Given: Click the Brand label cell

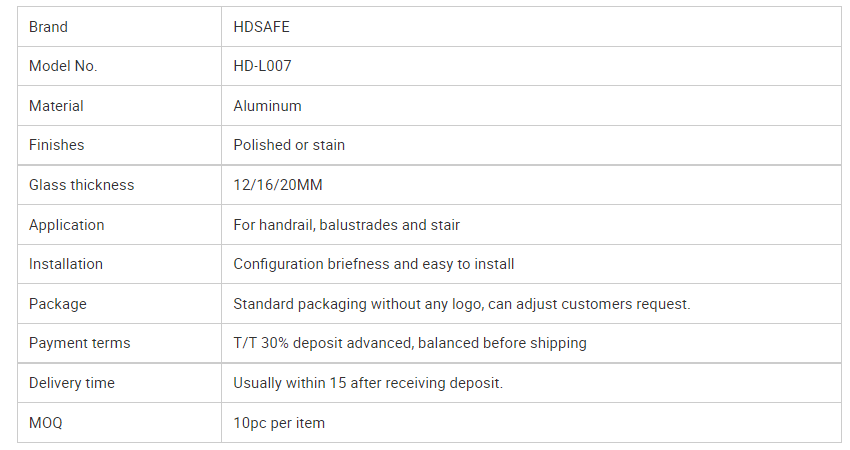Looking at the screenshot, I should pyautogui.click(x=49, y=27).
